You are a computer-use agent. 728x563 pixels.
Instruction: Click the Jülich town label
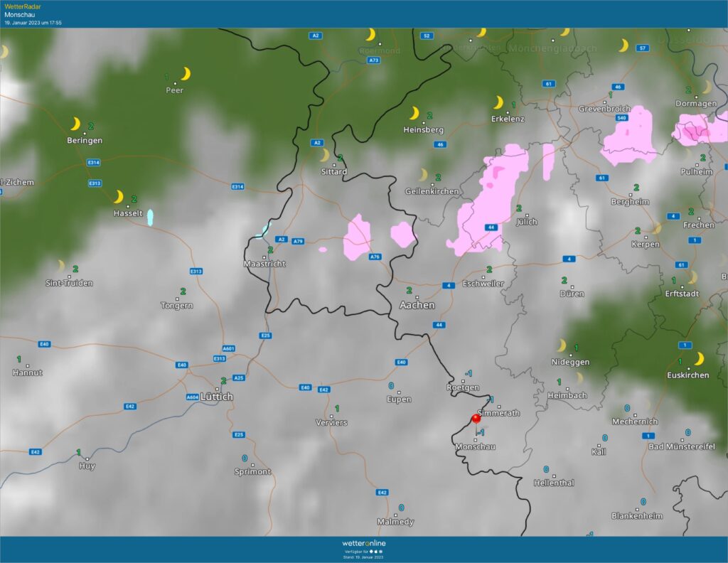tap(527, 222)
